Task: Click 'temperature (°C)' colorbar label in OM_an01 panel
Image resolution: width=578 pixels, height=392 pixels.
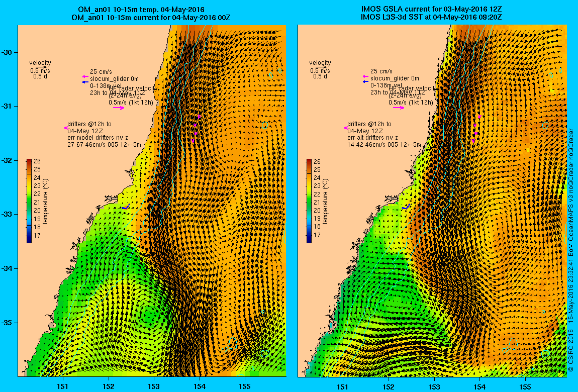Action: [x=45, y=201]
